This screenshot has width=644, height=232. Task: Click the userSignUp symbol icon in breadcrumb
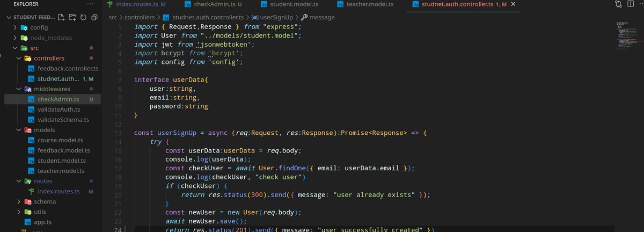point(254,17)
